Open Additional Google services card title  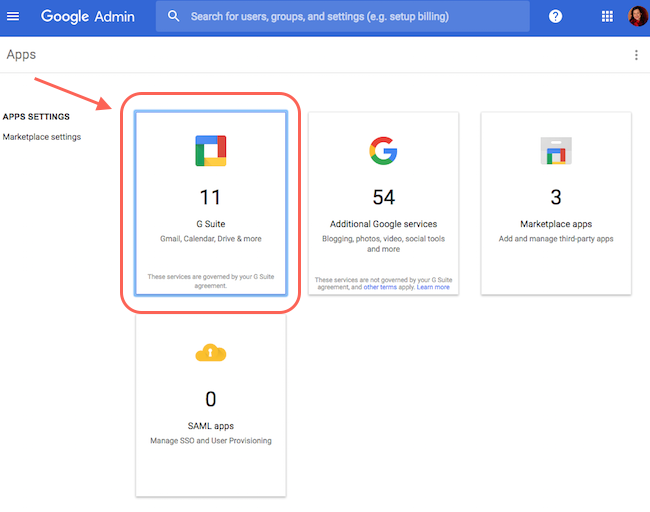point(383,224)
